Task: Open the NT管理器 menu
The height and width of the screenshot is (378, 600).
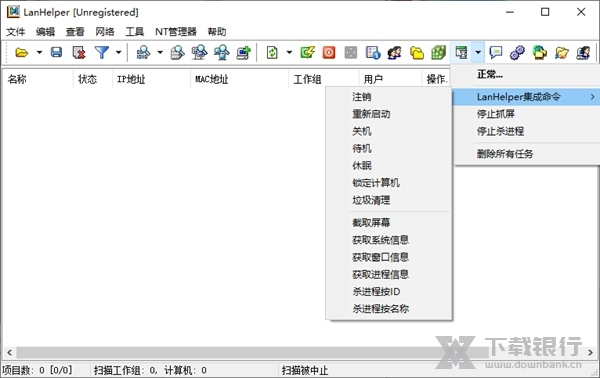Action: pyautogui.click(x=176, y=32)
